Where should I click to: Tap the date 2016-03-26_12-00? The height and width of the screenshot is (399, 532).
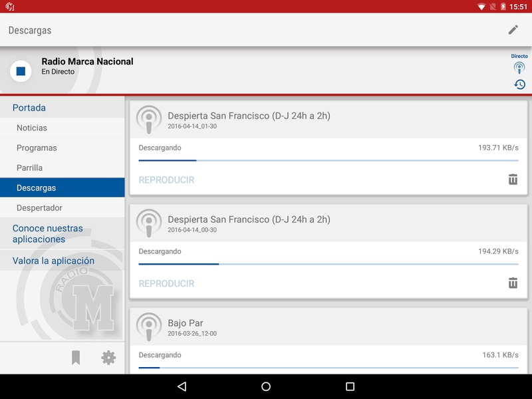pyautogui.click(x=192, y=334)
